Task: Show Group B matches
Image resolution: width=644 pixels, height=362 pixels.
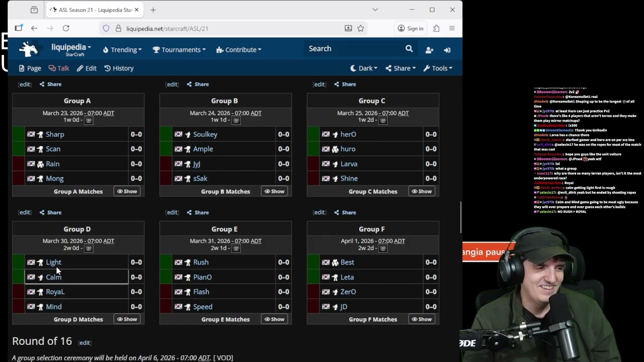Action: pyautogui.click(x=274, y=192)
